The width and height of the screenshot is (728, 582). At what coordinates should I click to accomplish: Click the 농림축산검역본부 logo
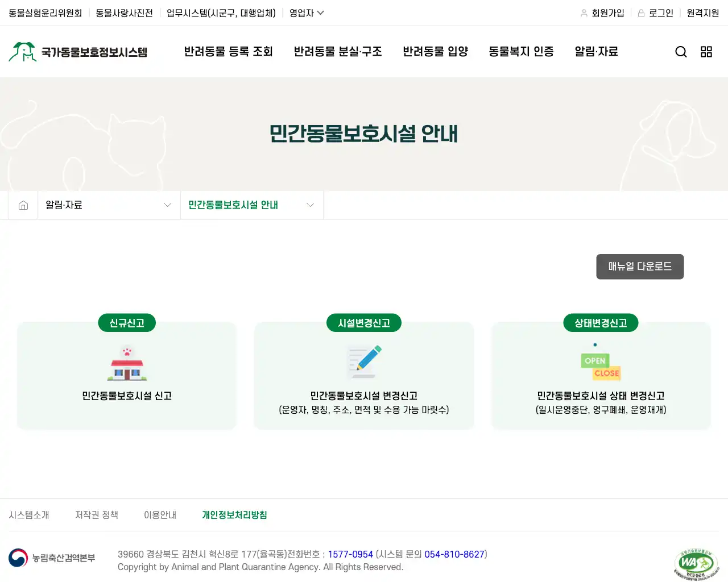pyautogui.click(x=52, y=558)
